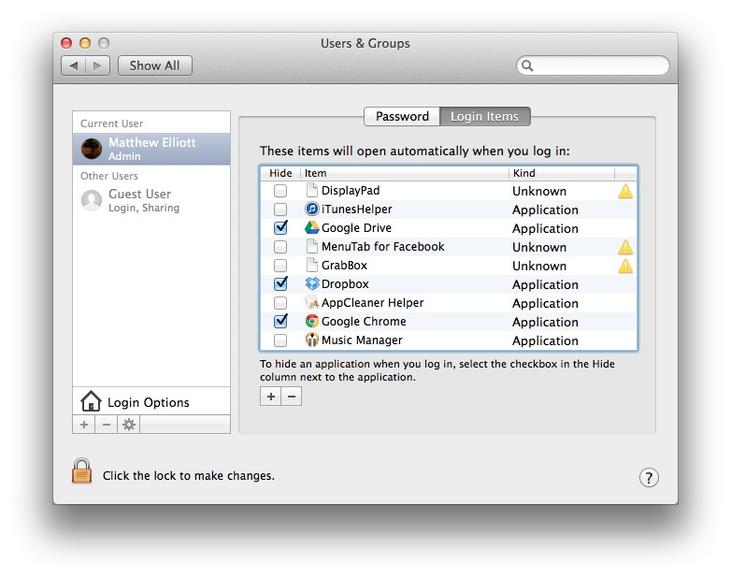Image resolution: width=731 pixels, height=578 pixels.
Task: Click the Music Manager app icon
Action: point(311,340)
